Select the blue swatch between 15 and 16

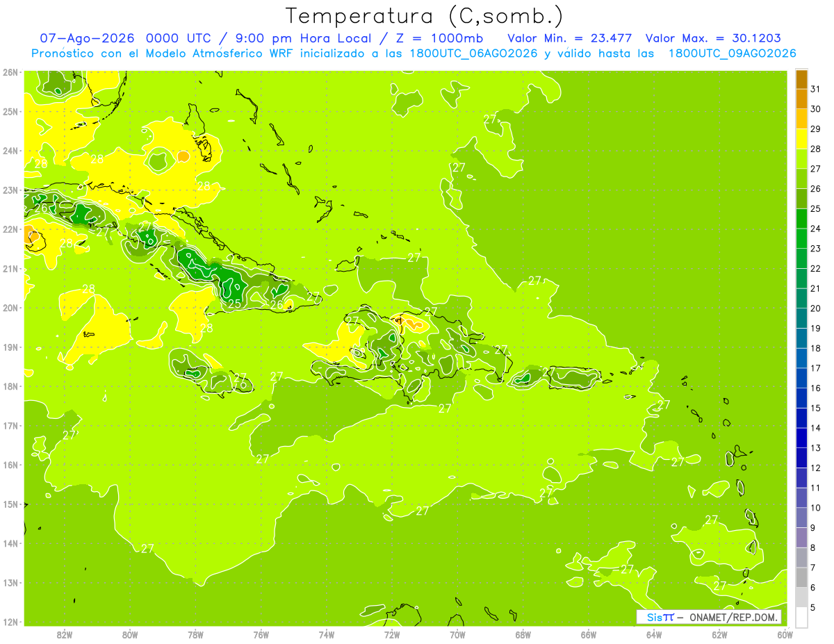point(801,398)
